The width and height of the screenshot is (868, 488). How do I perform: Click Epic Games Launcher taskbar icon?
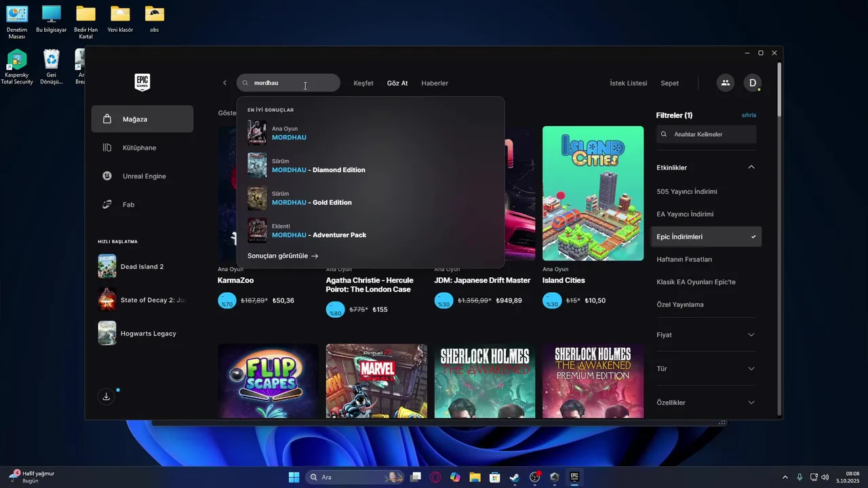(x=574, y=477)
